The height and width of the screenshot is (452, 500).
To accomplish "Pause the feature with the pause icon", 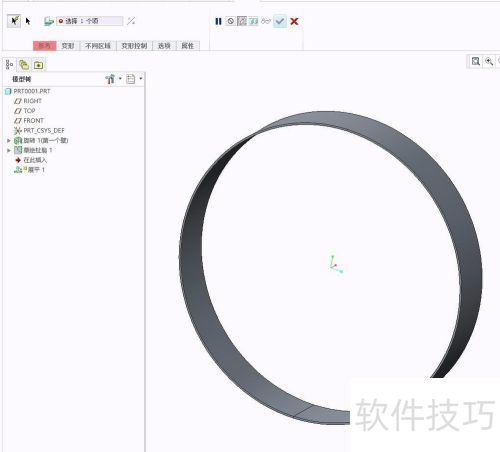I will (x=218, y=21).
